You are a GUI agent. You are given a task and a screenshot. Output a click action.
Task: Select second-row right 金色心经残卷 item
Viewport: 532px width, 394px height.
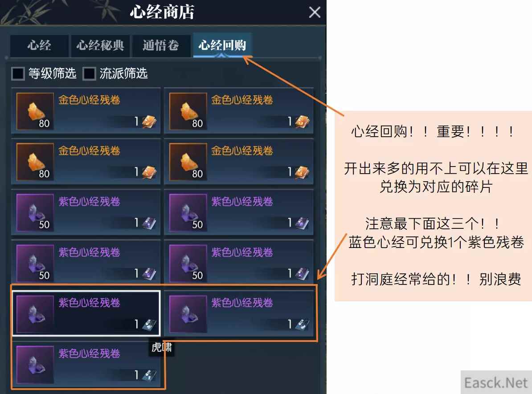[239, 162]
